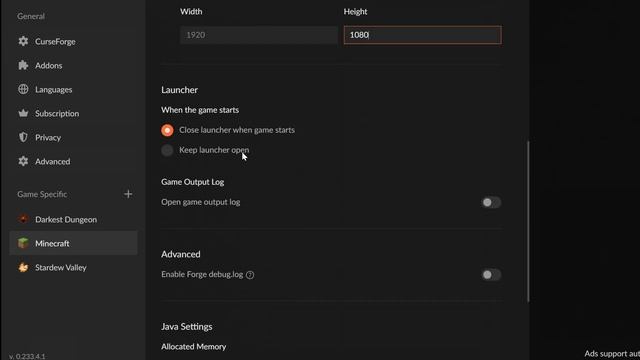Enable the Forge debug.log toggle
The image size is (640, 360).
pyautogui.click(x=491, y=275)
